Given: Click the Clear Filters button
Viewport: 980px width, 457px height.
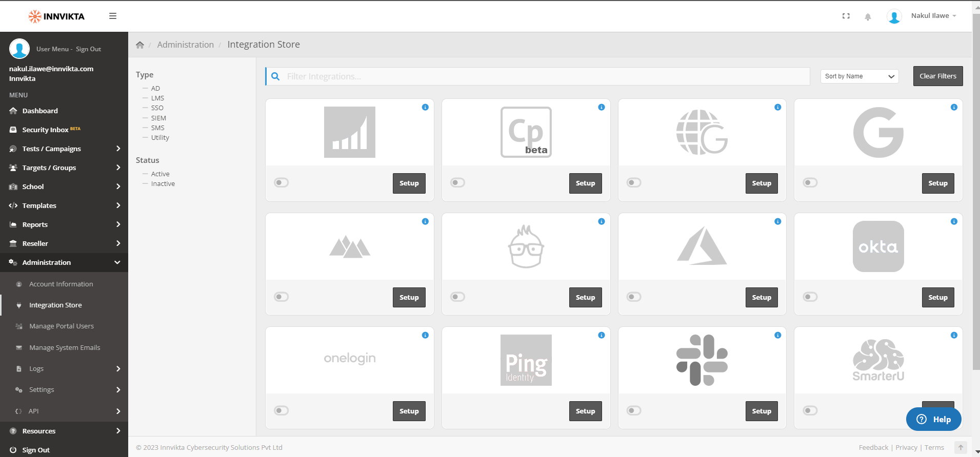Looking at the screenshot, I should click(x=938, y=76).
